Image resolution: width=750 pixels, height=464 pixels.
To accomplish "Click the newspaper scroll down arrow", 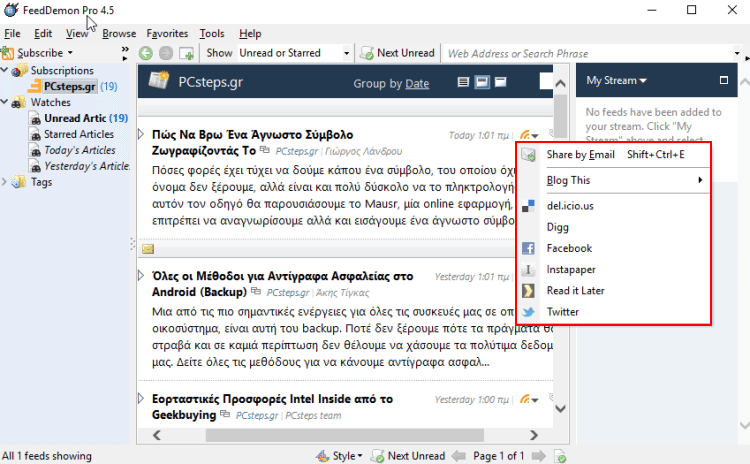I will point(561,409).
